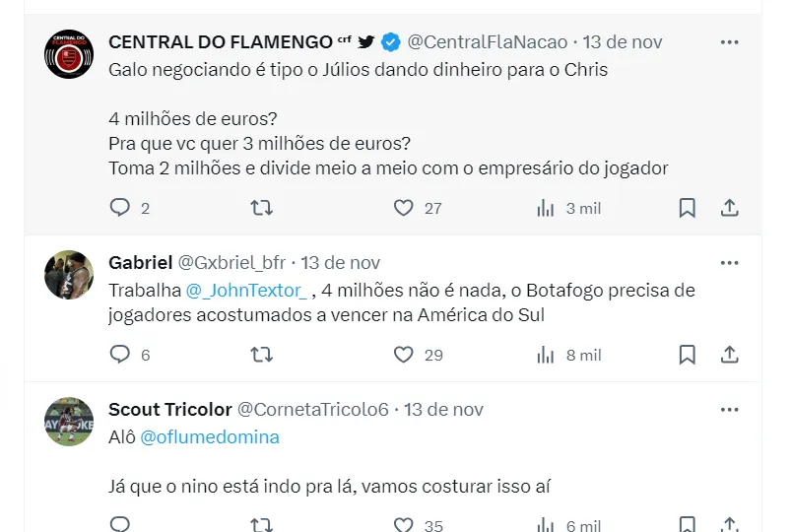
Task: Share the CENTRAL DO FLAMENGO tweet
Action: click(729, 208)
